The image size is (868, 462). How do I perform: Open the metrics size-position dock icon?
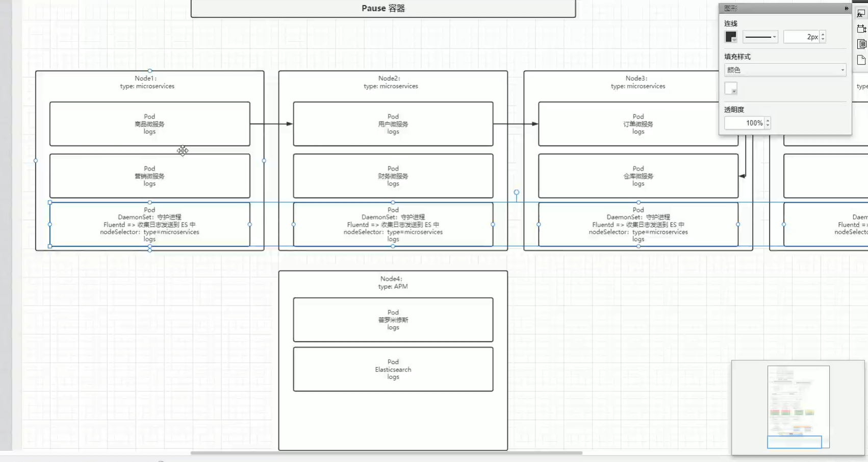tap(861, 29)
